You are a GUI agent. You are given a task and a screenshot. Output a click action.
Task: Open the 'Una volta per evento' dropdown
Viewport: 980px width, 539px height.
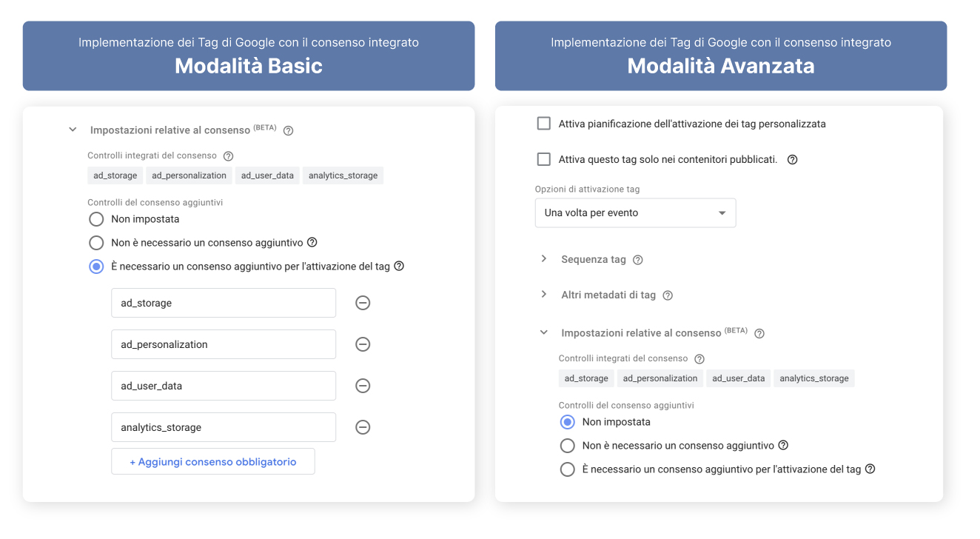tap(635, 212)
